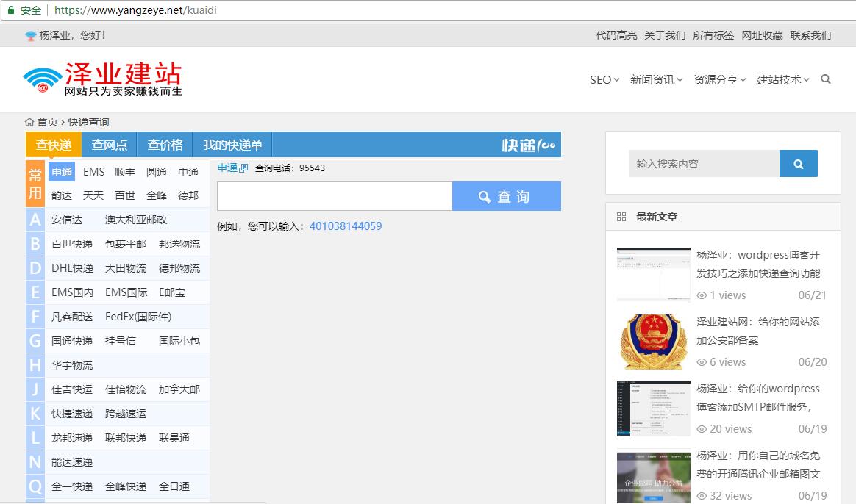Click the tracking number input field
Image resolution: width=856 pixels, height=504 pixels.
pos(335,196)
